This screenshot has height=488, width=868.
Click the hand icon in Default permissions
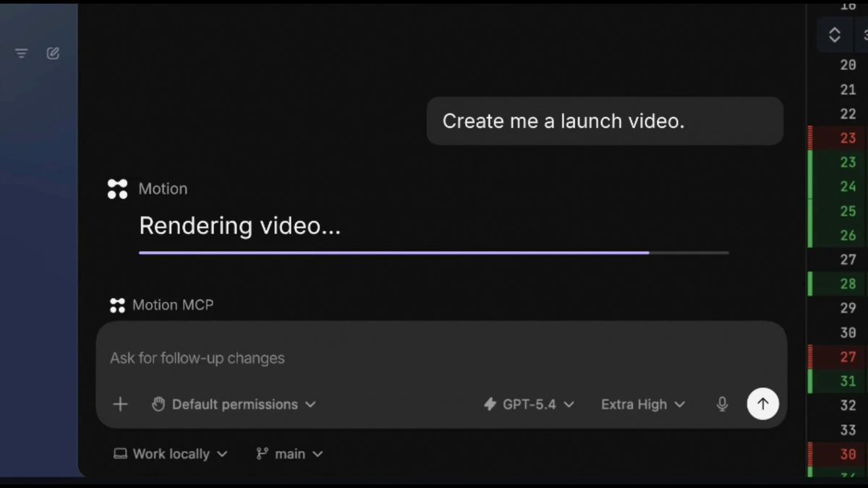[158, 404]
